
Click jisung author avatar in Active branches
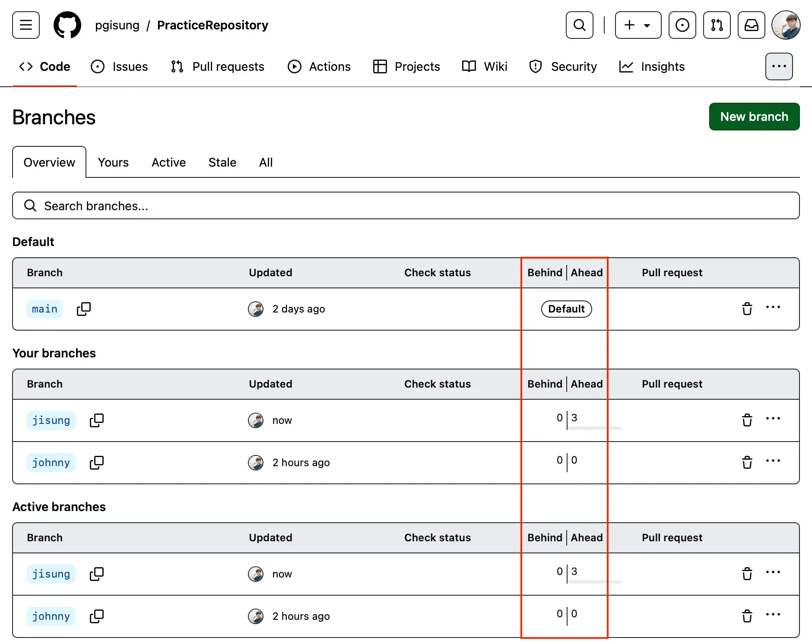[256, 574]
